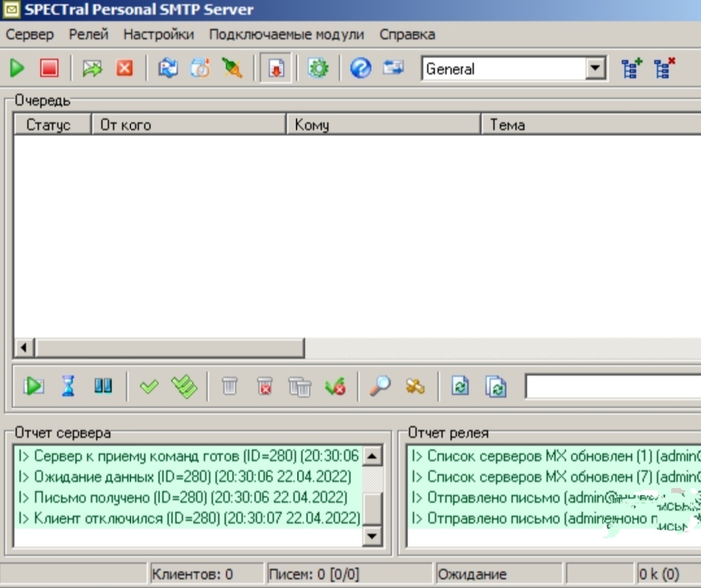Screen dimensions: 701x588
Task: Select the 'Сервер к приему команд готов' log line
Action: click(x=188, y=456)
